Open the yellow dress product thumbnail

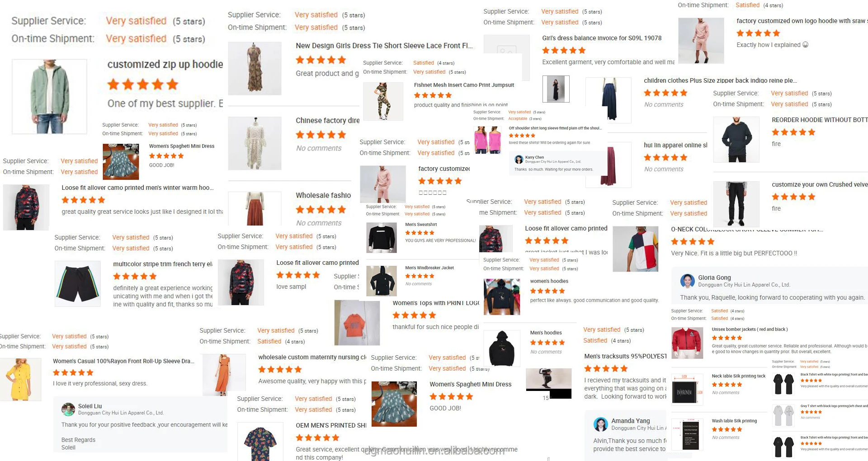point(21,379)
